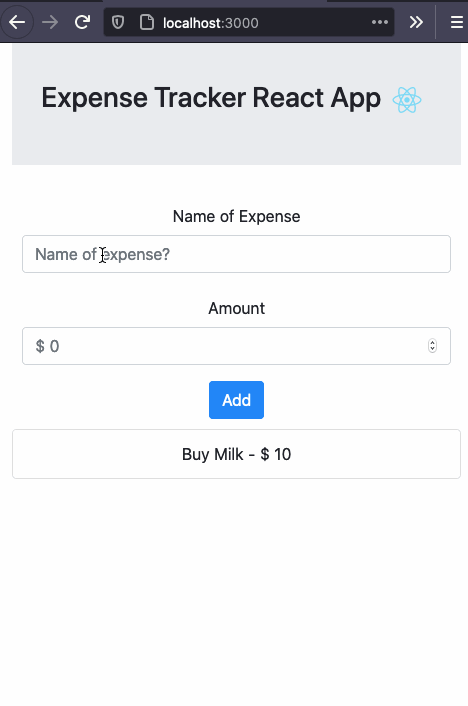Focus the localhost:3000 address bar
Screen dimensions: 468x706
[249, 22]
